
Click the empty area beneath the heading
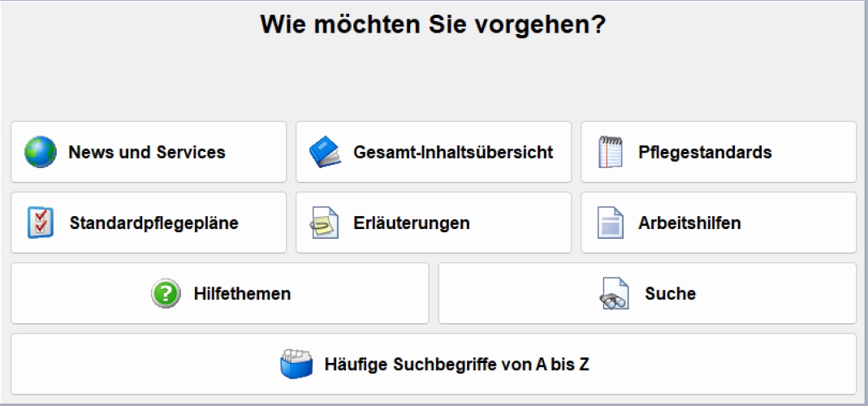[x=433, y=81]
